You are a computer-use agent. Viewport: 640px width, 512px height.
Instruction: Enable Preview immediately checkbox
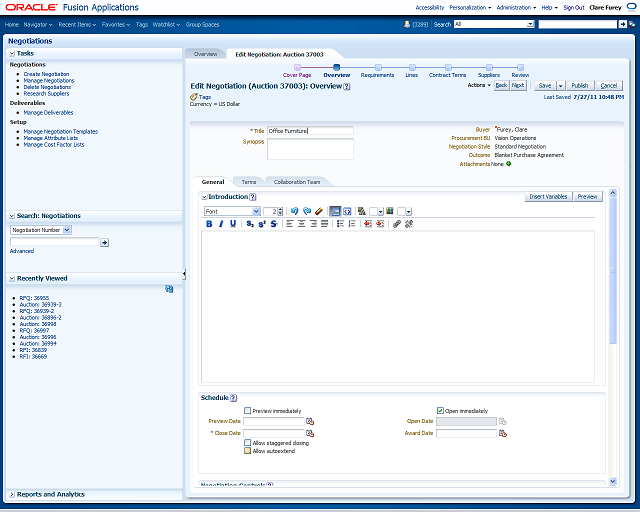click(x=247, y=410)
